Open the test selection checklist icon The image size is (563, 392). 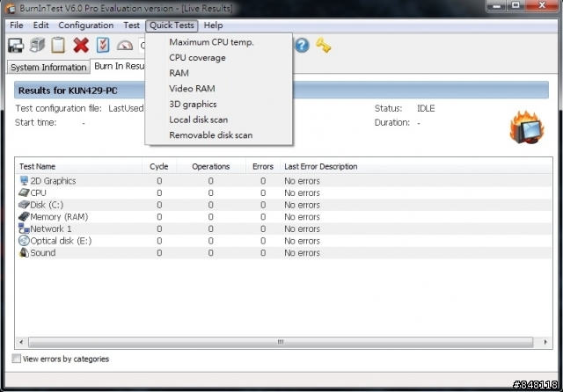pos(103,45)
